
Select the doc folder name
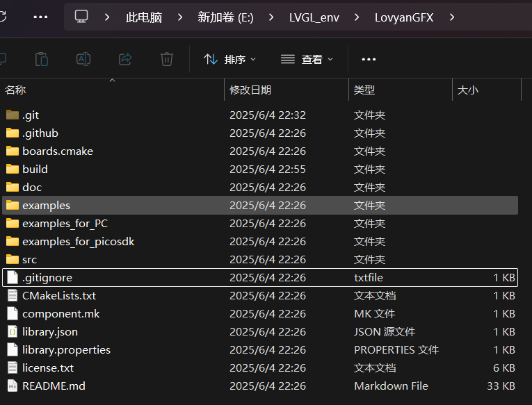pos(32,187)
